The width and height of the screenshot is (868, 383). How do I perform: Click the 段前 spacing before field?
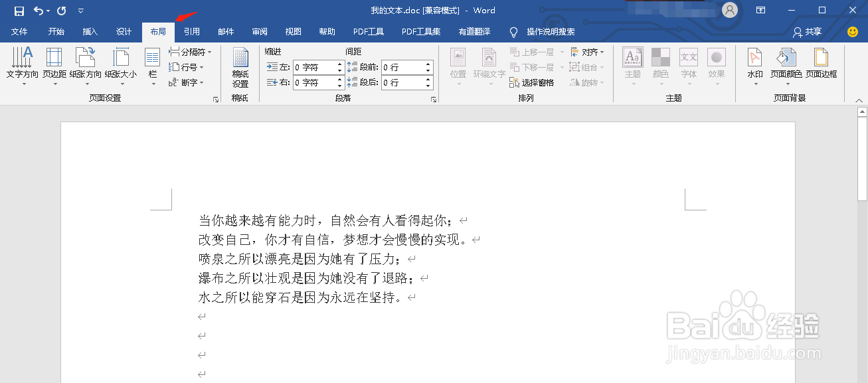pyautogui.click(x=403, y=67)
